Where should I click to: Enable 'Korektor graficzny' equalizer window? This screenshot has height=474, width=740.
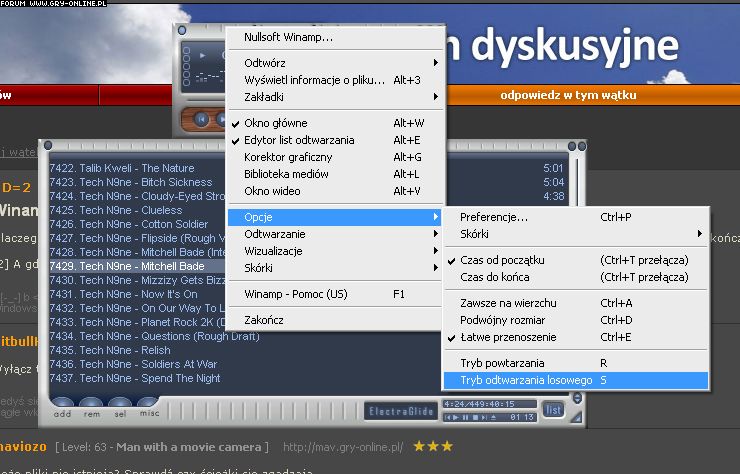pos(336,157)
